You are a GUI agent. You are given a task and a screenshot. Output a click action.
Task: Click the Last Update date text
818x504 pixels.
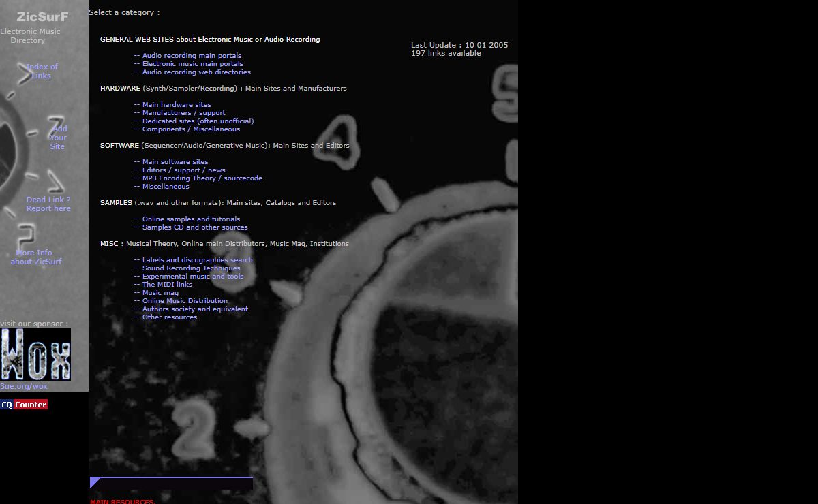pyautogui.click(x=459, y=45)
